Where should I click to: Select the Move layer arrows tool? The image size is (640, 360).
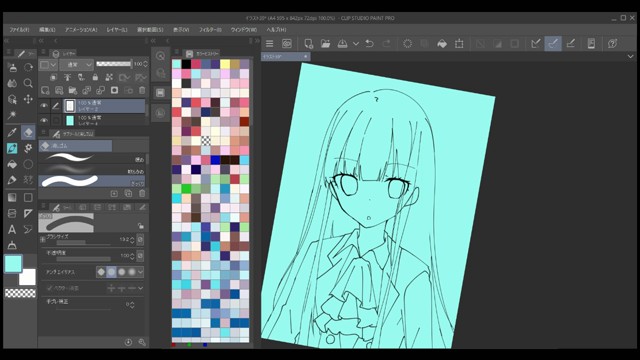[x=28, y=99]
